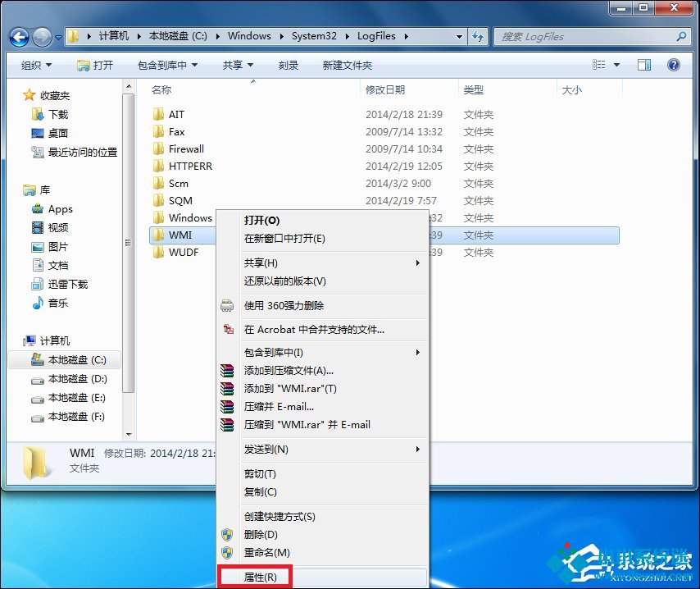Open the 共享 toolbar dropdown
Screen dimensions: 700x589
[x=238, y=66]
